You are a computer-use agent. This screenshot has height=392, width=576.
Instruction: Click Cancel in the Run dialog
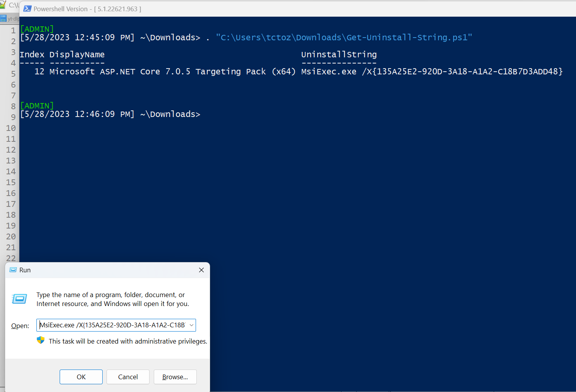tap(128, 377)
